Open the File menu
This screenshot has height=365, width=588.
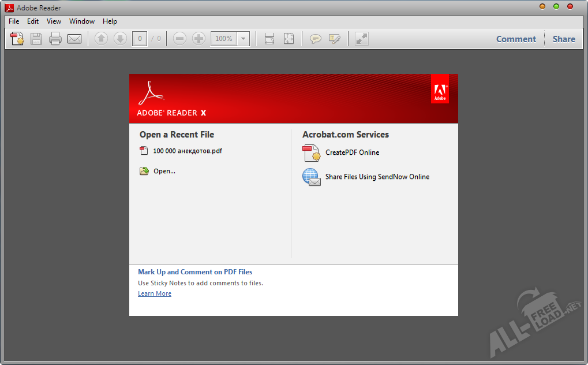pyautogui.click(x=14, y=21)
